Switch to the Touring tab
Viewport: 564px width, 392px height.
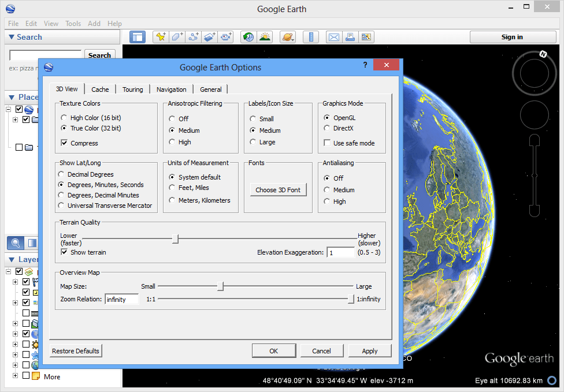point(132,89)
